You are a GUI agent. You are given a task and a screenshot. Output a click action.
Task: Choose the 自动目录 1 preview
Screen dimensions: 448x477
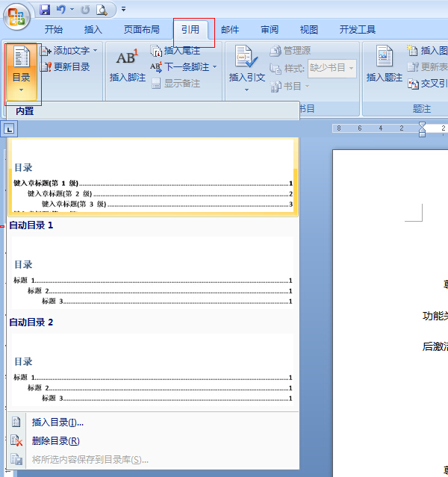point(152,272)
